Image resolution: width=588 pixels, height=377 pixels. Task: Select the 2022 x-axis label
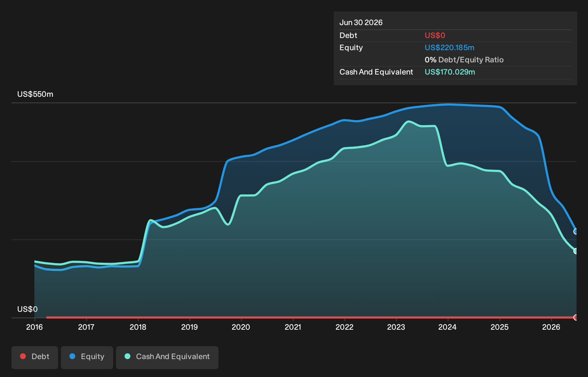pos(344,327)
